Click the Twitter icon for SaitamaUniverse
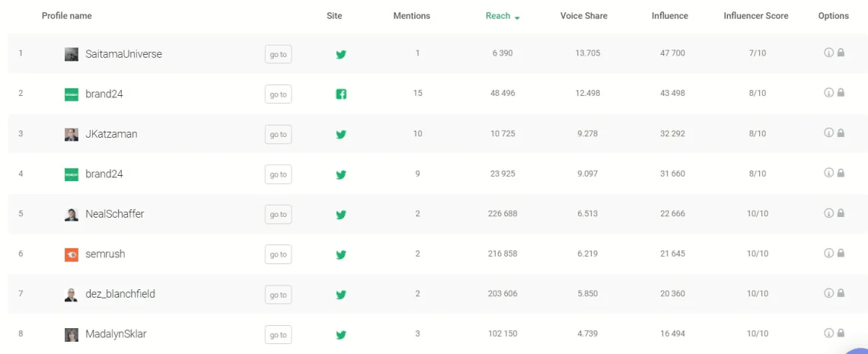This screenshot has width=868, height=354. tap(341, 54)
